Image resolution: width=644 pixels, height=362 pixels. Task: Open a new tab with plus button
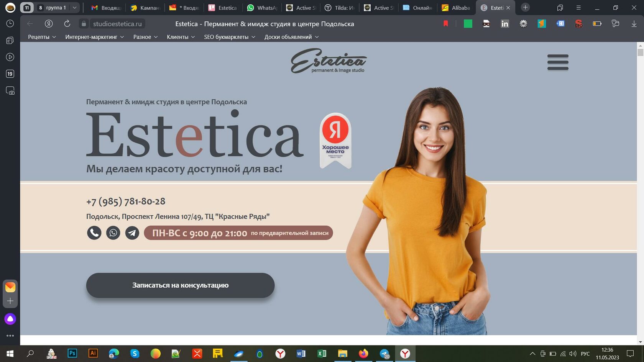pos(525,8)
